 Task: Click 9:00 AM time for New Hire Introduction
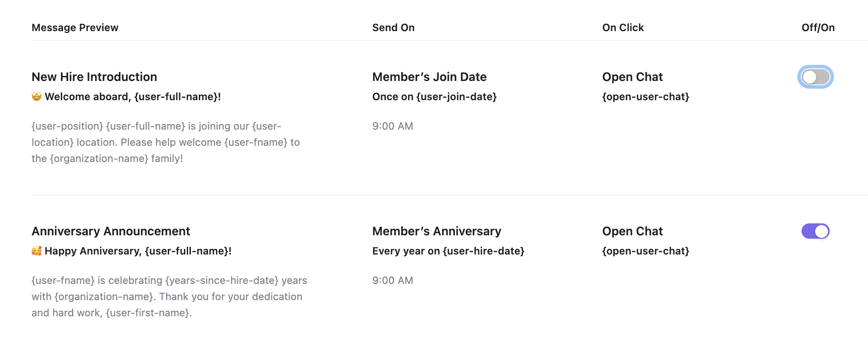[x=393, y=126]
